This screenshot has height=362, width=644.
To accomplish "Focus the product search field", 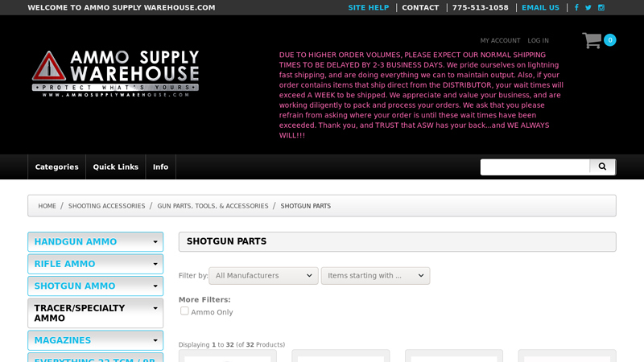I will 535,167.
